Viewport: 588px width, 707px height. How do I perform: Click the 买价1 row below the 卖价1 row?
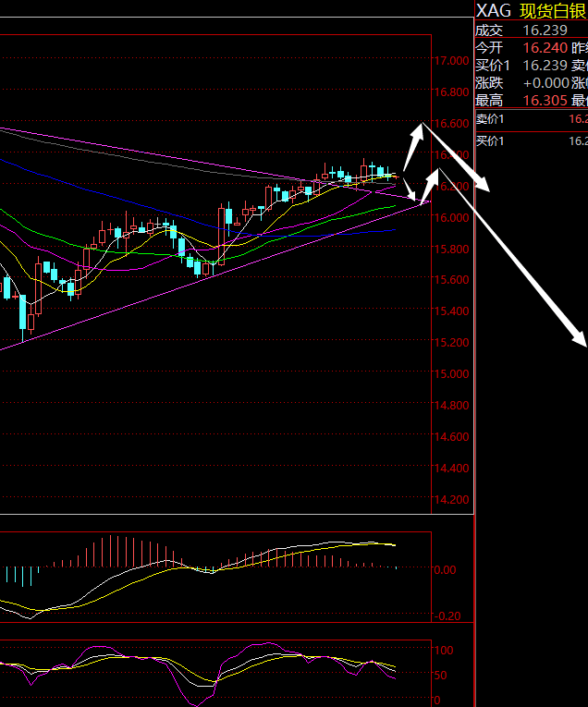pos(532,141)
